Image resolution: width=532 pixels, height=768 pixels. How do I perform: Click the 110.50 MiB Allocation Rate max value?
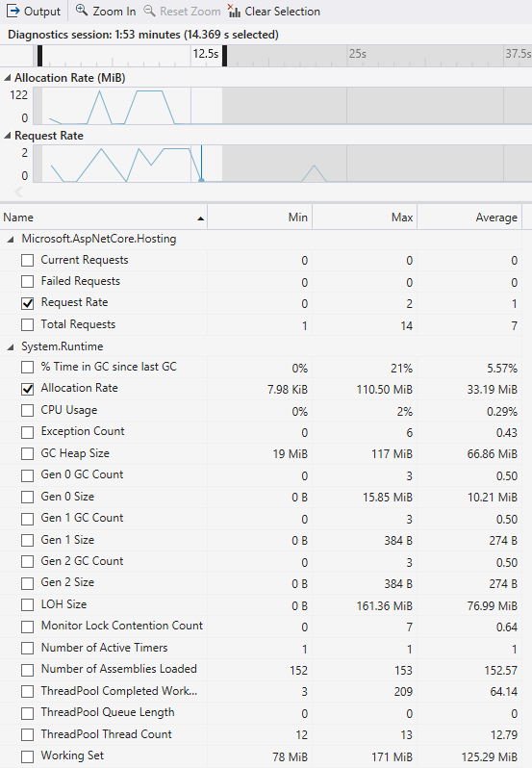(384, 390)
